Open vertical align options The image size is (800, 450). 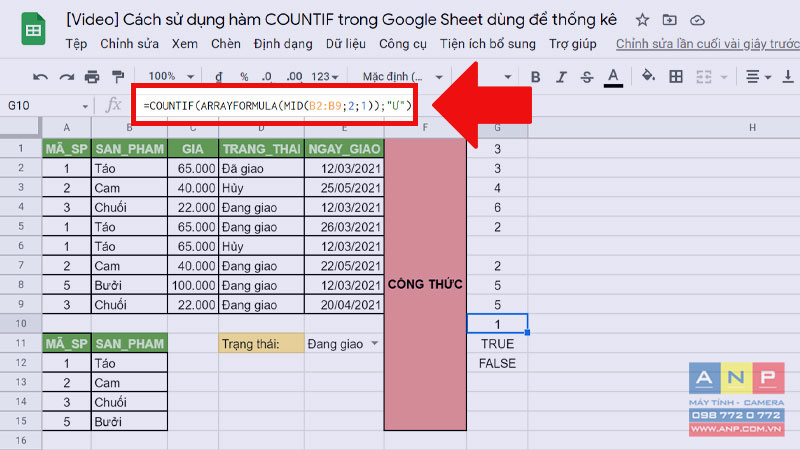[788, 77]
